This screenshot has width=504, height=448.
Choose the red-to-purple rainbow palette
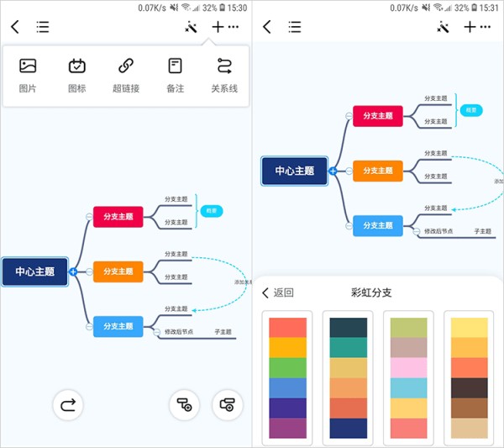click(x=287, y=378)
